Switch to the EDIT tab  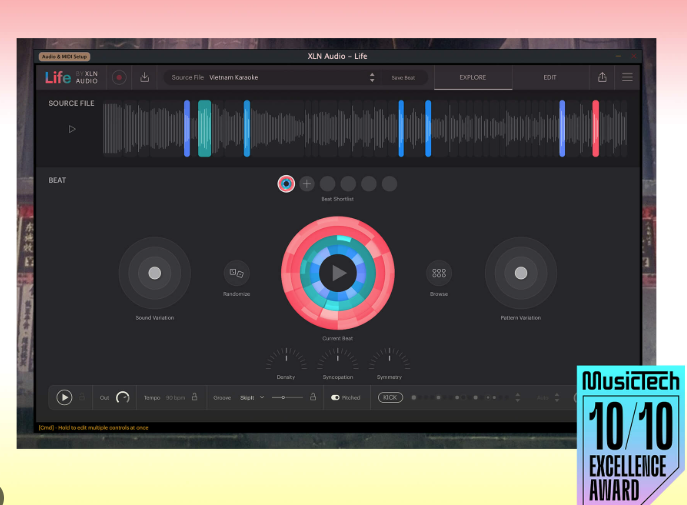coord(550,78)
